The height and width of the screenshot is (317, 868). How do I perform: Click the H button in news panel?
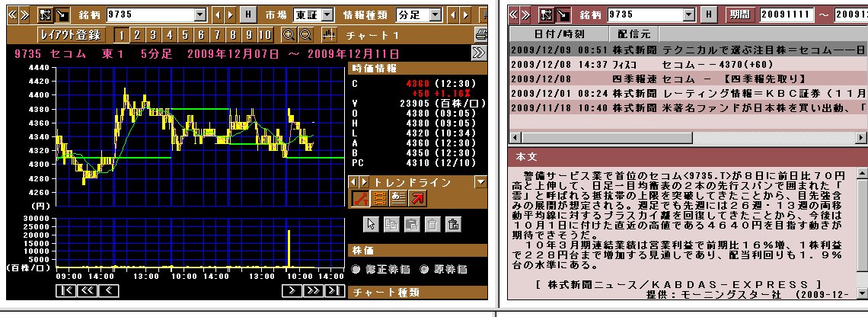click(x=708, y=15)
